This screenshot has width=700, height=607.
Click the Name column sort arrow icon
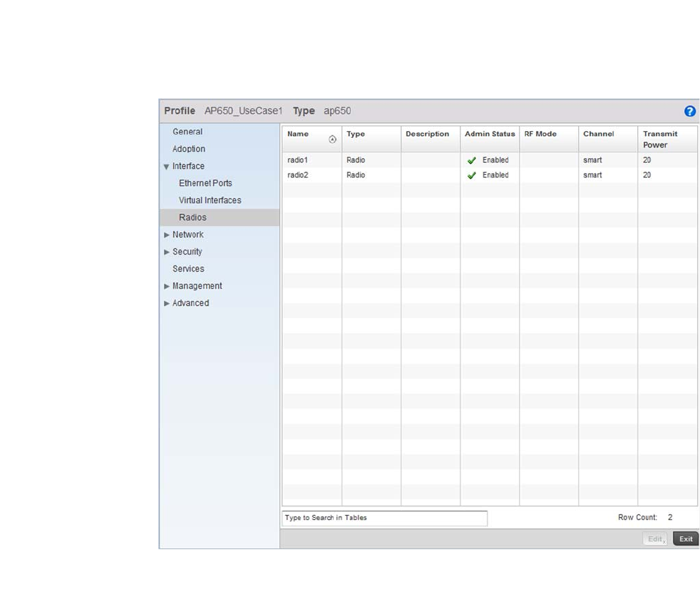pos(332,139)
